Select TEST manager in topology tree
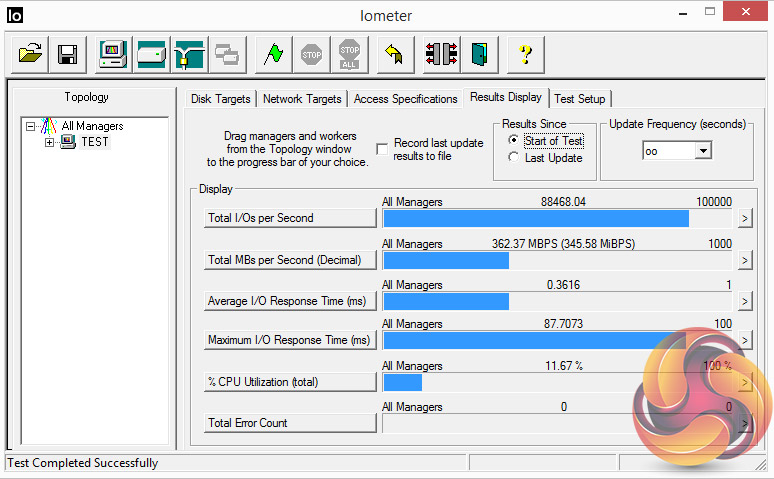Image resolution: width=774 pixels, height=479 pixels. pos(95,142)
